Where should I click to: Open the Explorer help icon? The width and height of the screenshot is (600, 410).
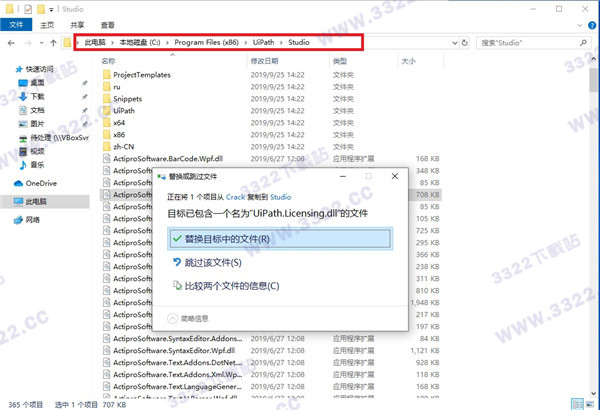[x=592, y=25]
